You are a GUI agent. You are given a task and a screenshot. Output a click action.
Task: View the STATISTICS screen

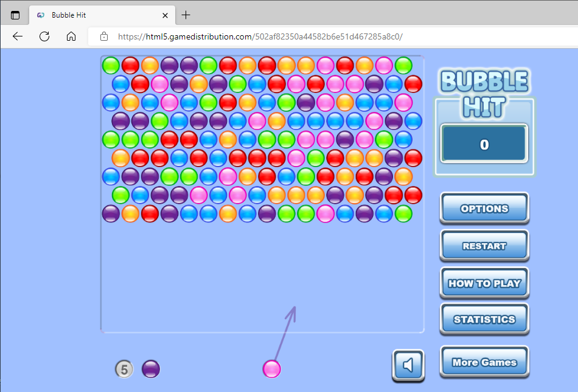coord(484,319)
